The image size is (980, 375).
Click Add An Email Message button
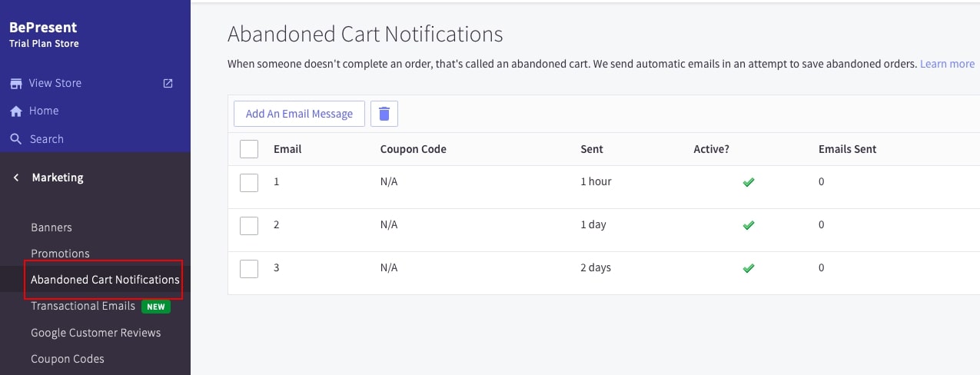click(x=299, y=114)
